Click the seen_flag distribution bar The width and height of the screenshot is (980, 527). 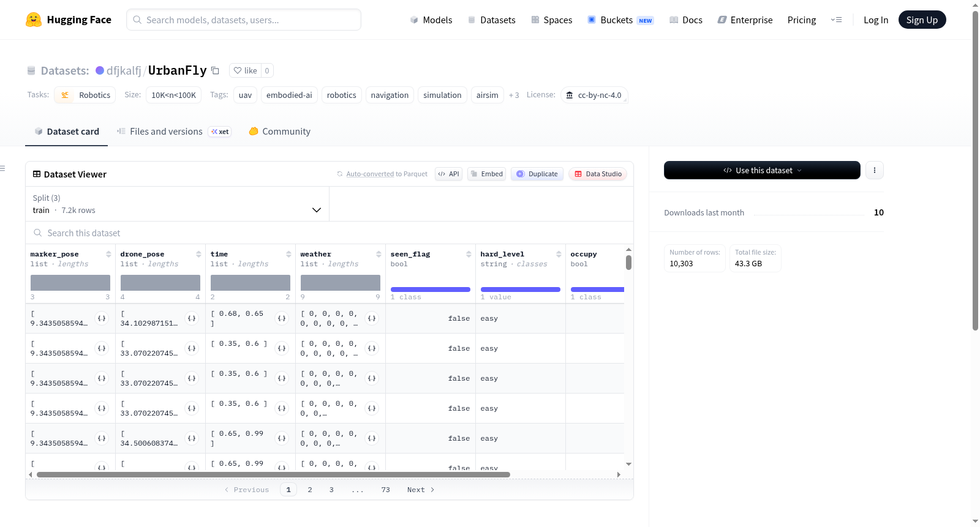tap(431, 290)
